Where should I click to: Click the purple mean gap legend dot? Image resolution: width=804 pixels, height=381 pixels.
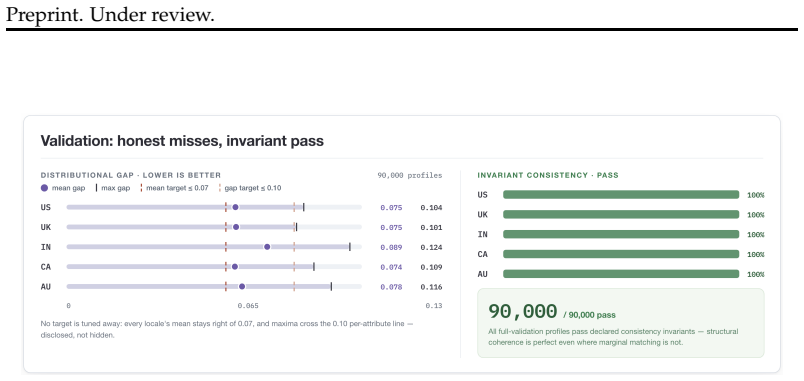pos(44,188)
